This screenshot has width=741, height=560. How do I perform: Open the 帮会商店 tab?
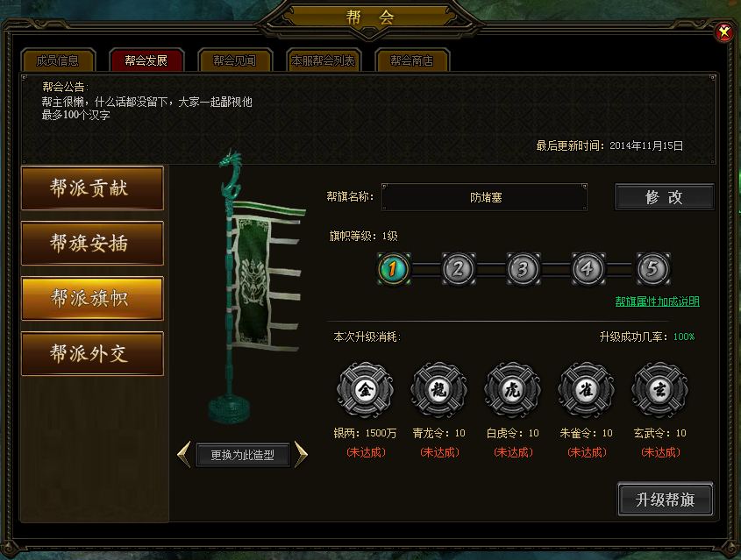(x=411, y=60)
